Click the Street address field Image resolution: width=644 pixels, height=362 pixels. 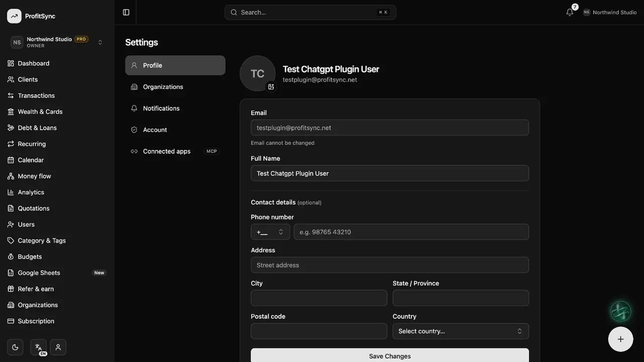click(x=390, y=265)
